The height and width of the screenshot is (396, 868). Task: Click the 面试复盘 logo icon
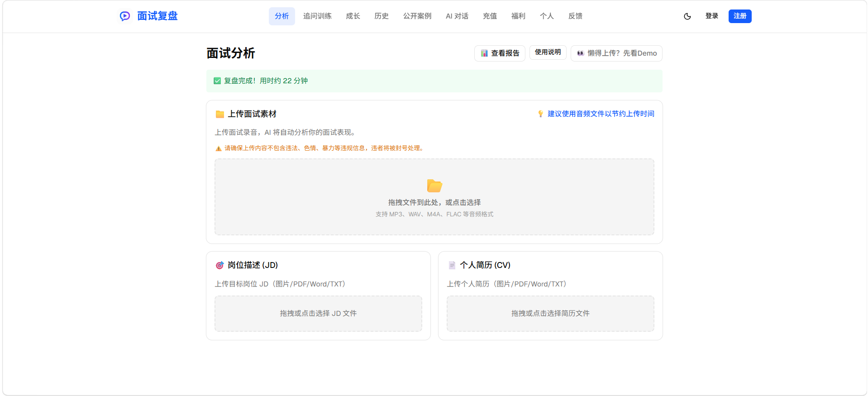pyautogui.click(x=125, y=16)
